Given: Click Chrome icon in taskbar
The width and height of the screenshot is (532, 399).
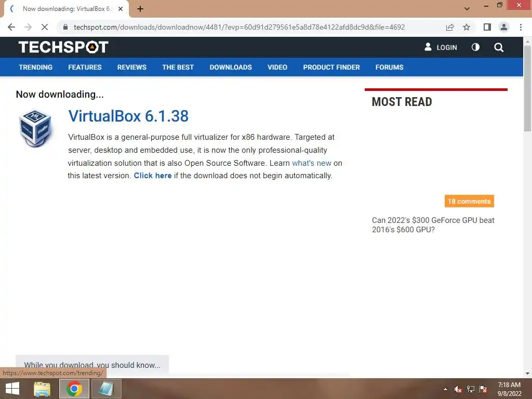Looking at the screenshot, I should [x=74, y=389].
